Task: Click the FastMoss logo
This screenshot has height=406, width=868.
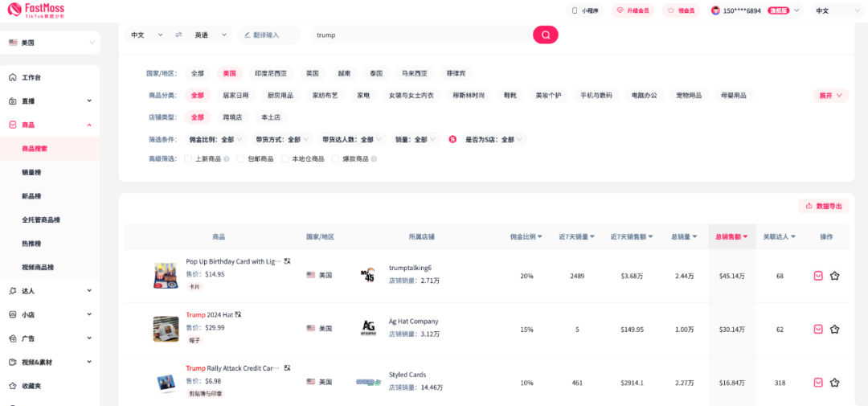Action: point(36,10)
